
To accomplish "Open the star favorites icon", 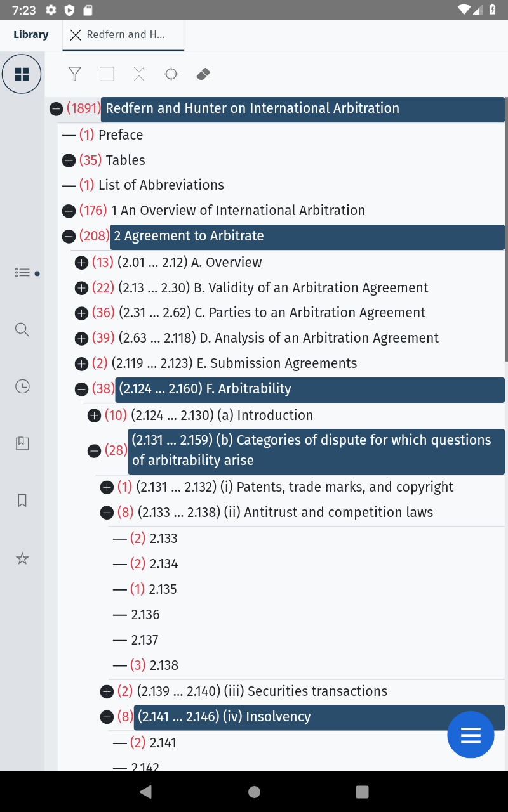I will [22, 558].
